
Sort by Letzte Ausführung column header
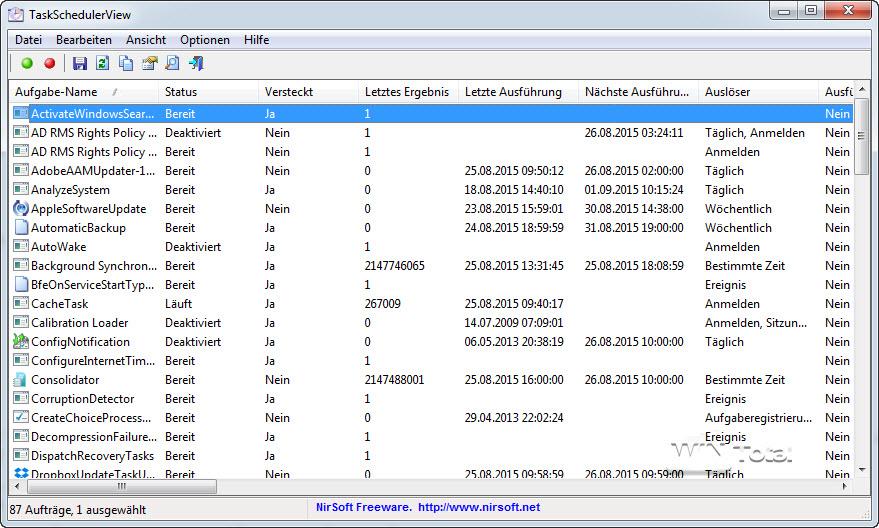(518, 92)
